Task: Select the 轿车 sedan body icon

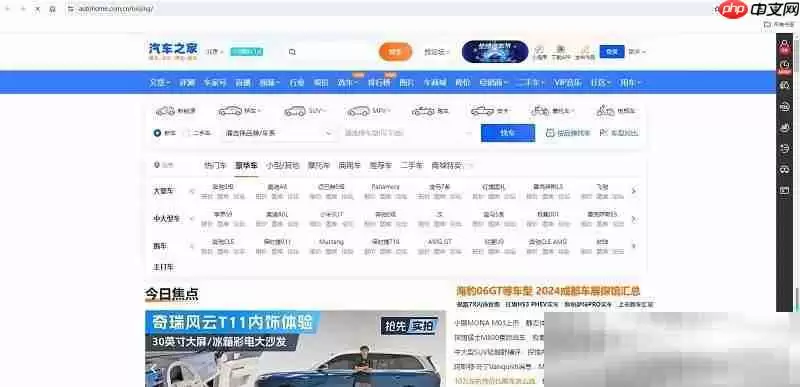Action: [230, 111]
